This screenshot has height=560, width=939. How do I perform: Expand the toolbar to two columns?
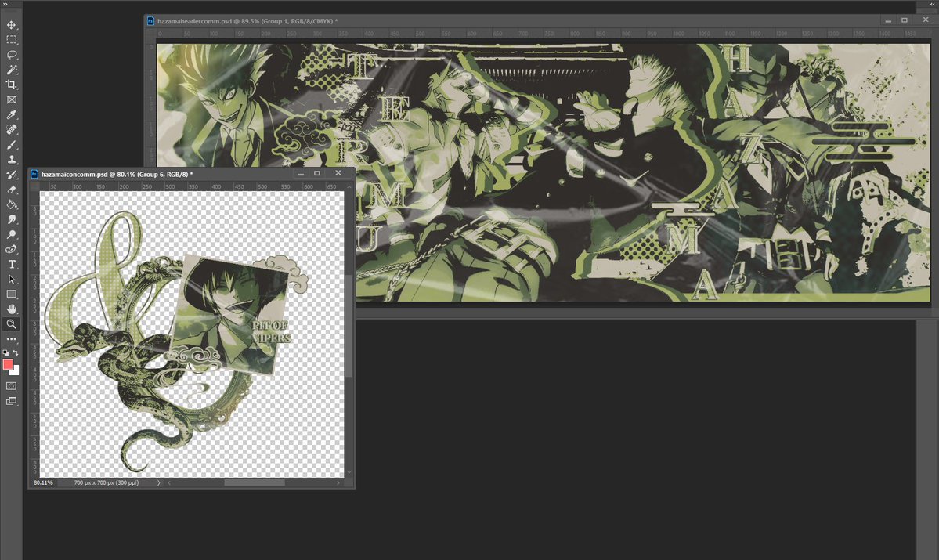[x=5, y=4]
